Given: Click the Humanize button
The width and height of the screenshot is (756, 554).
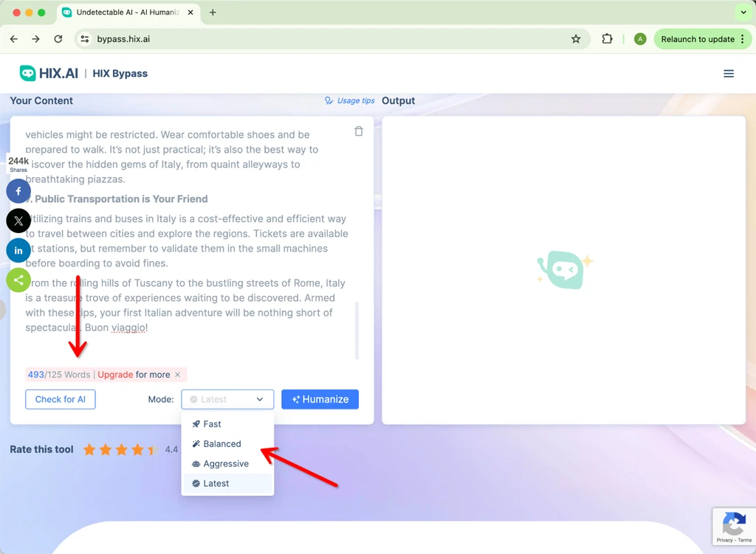Looking at the screenshot, I should [320, 399].
